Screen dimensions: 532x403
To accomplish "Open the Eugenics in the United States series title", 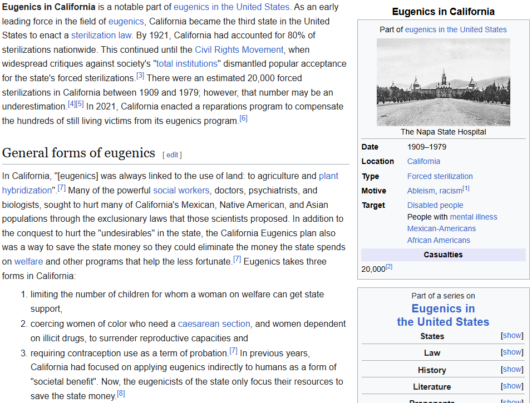I will click(443, 315).
